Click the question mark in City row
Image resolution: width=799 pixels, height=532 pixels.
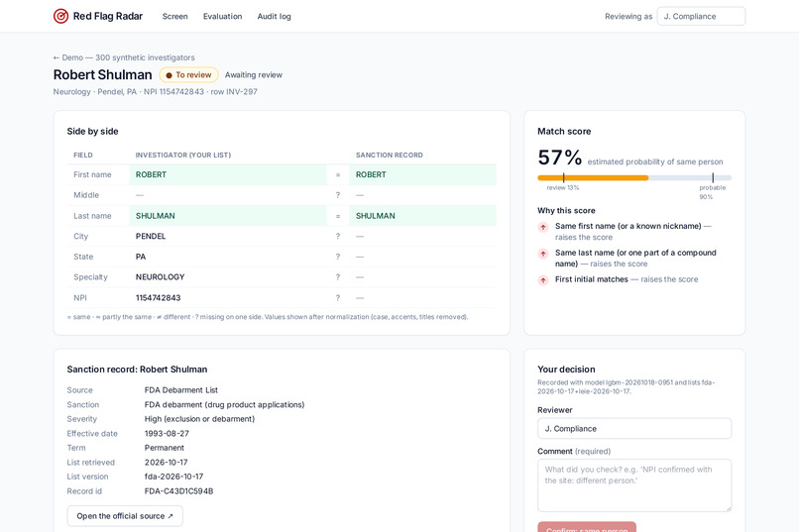pyautogui.click(x=337, y=236)
